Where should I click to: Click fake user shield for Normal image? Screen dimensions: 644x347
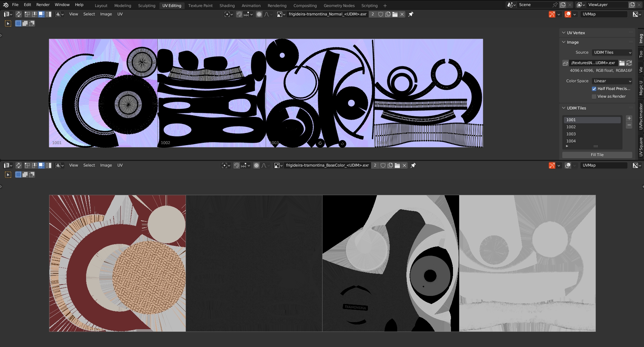pyautogui.click(x=380, y=14)
